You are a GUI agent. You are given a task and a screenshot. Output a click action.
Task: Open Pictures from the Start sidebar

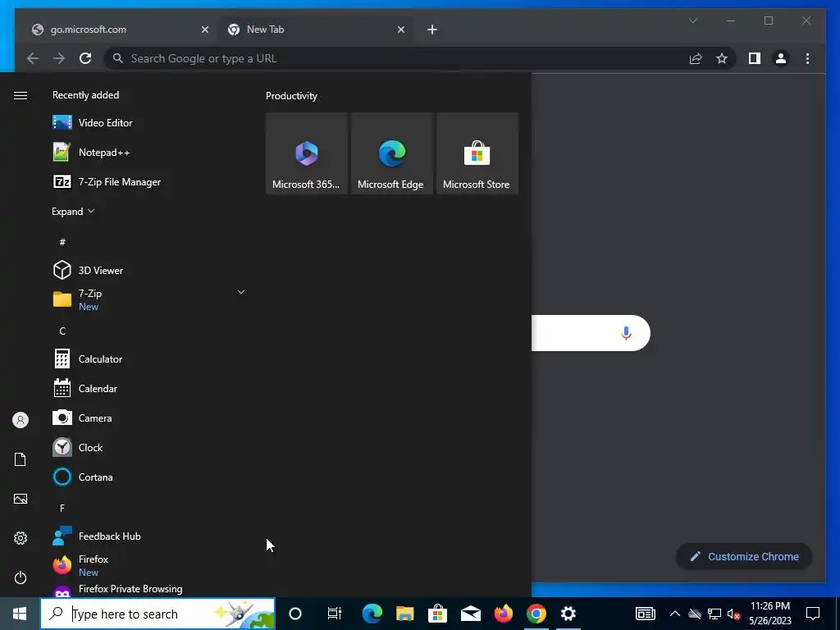[x=21, y=499]
